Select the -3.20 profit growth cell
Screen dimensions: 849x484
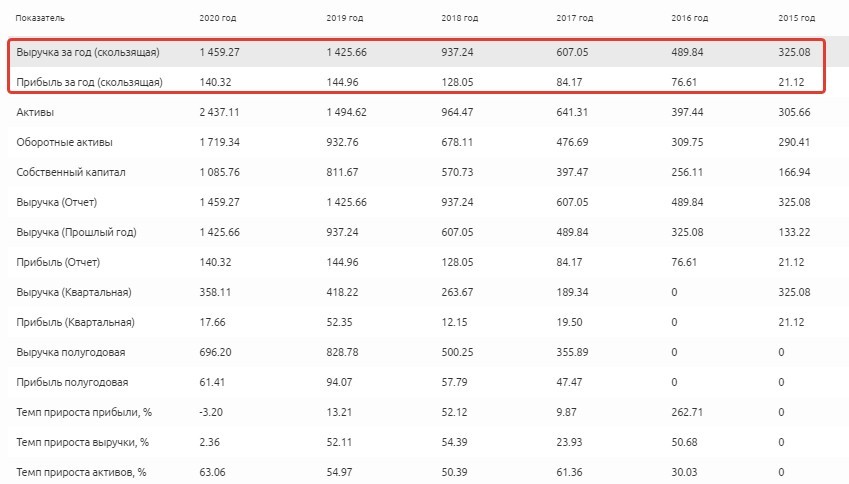click(x=212, y=412)
